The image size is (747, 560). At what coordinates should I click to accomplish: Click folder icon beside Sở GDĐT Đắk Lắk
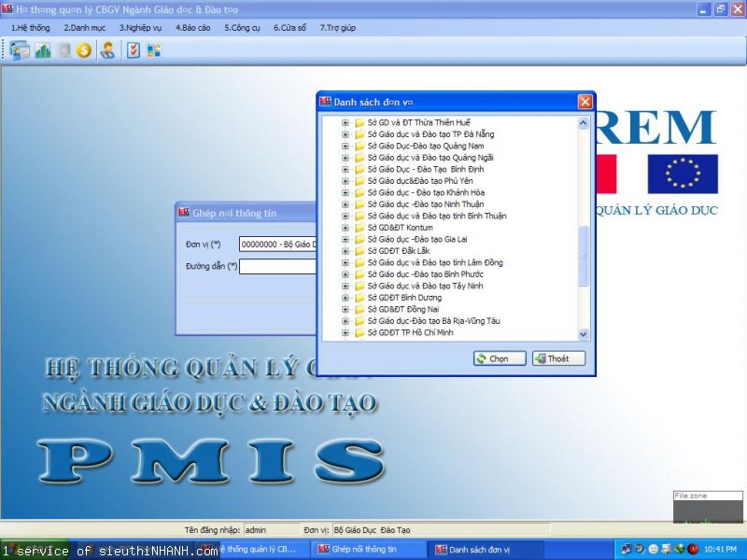(359, 251)
